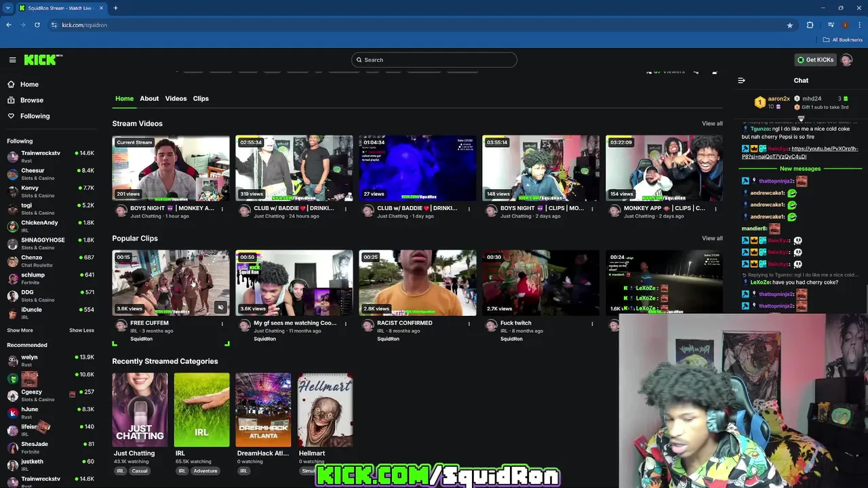Click Show Less in Following list

coord(81,330)
